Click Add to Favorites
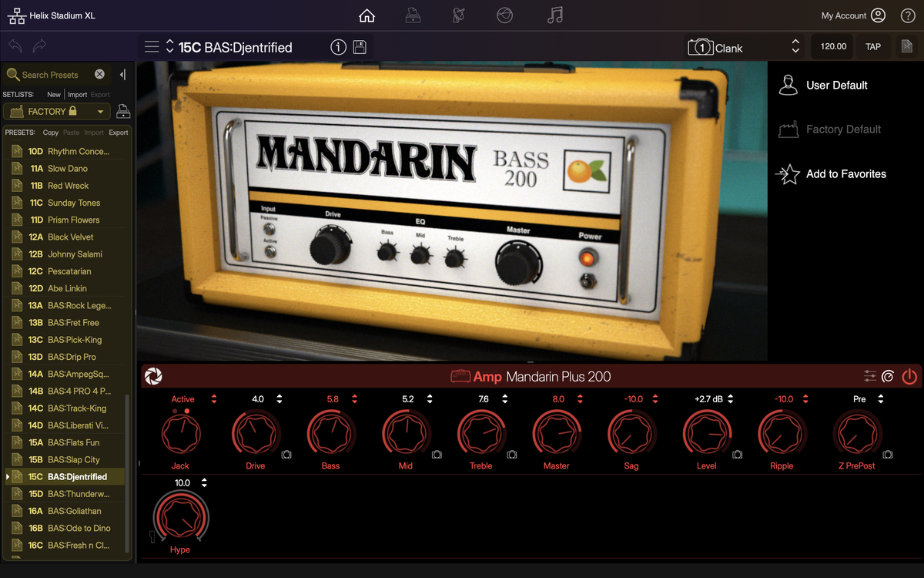This screenshot has width=924, height=578. coord(845,174)
